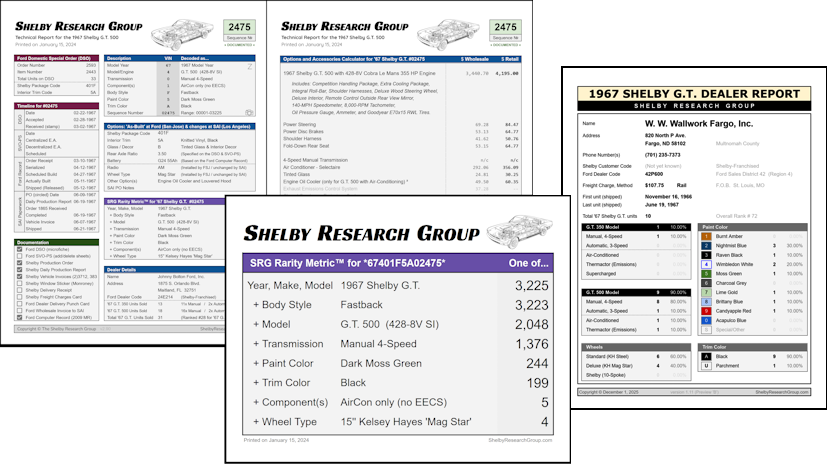Click the 2475 sequence badge on Options Calculator page
This screenshot has height=471, width=827.
[x=505, y=27]
